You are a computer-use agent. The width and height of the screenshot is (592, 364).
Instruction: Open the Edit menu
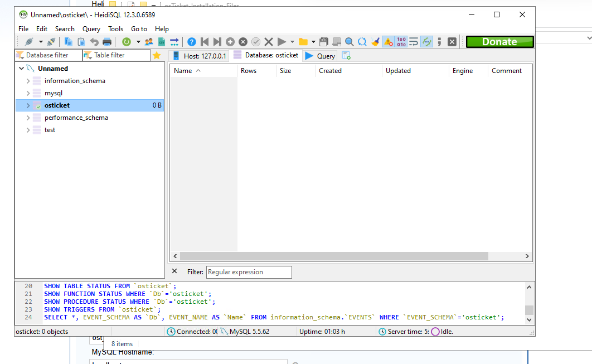point(42,29)
